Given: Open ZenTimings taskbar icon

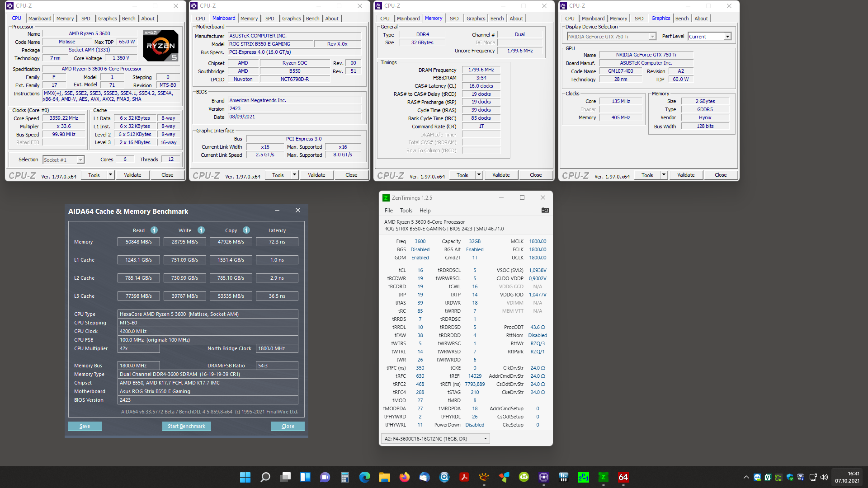Looking at the screenshot, I should point(603,477).
